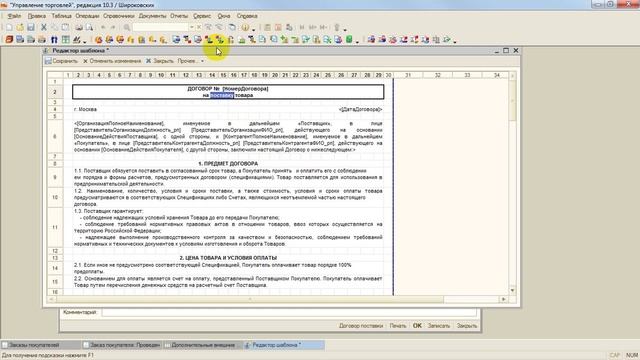Click Записать button in background window

click(x=439, y=326)
